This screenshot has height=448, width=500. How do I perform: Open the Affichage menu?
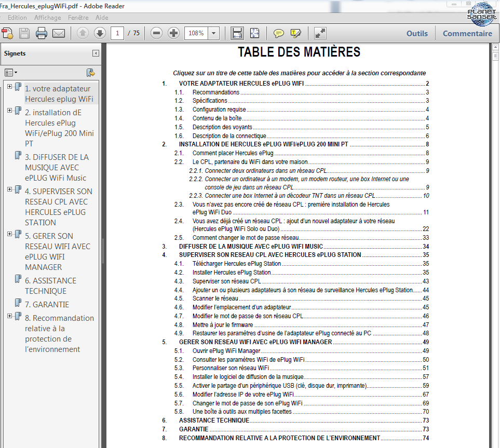pos(47,17)
